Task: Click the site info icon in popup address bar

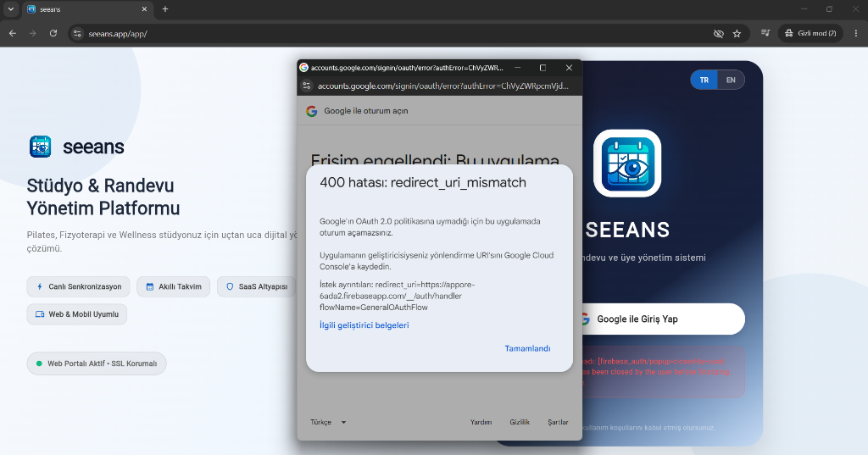Action: 307,86
